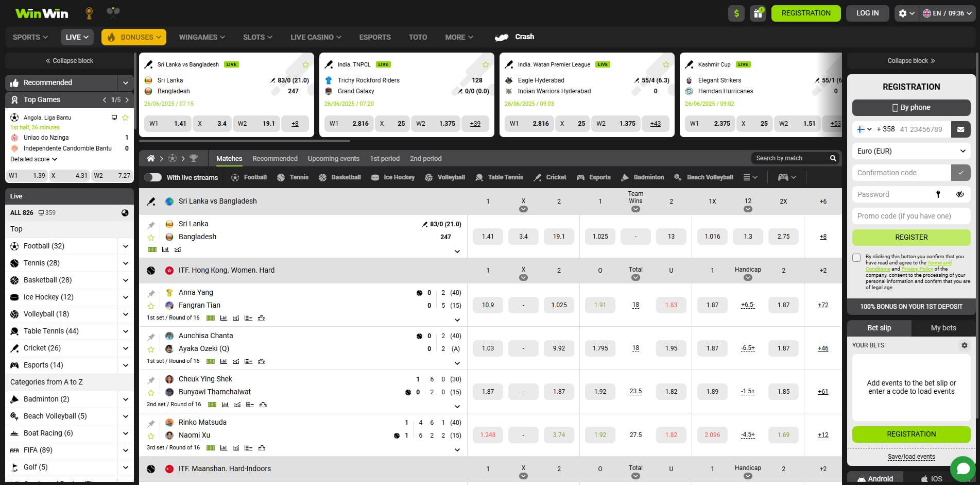Open the dollar deposit icon in top bar
980x485 pixels.
736,13
